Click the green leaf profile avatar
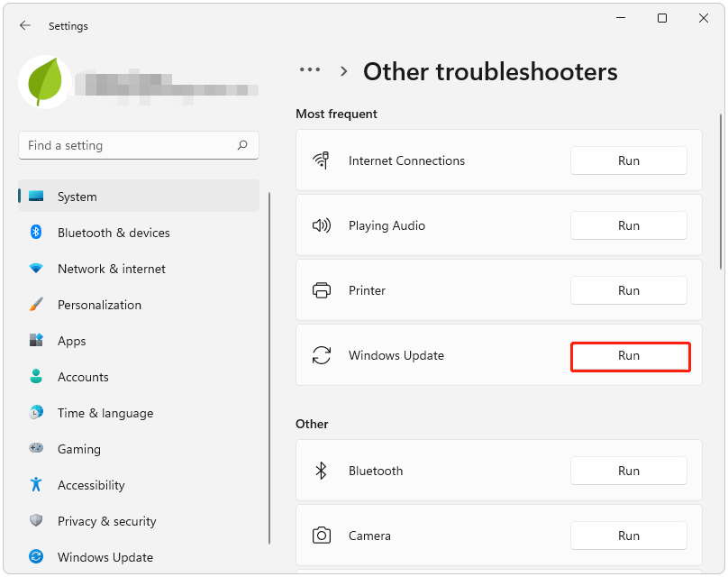 pos(45,82)
